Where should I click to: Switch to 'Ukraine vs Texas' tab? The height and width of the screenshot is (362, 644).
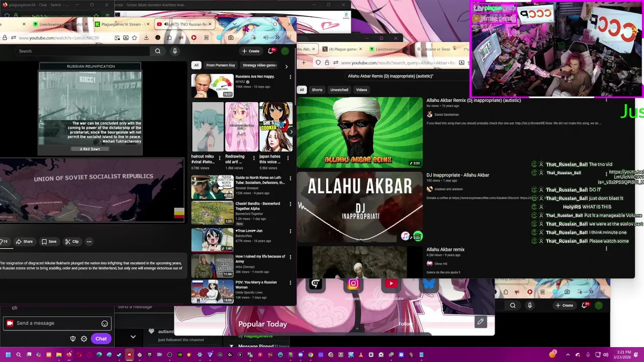435,49
